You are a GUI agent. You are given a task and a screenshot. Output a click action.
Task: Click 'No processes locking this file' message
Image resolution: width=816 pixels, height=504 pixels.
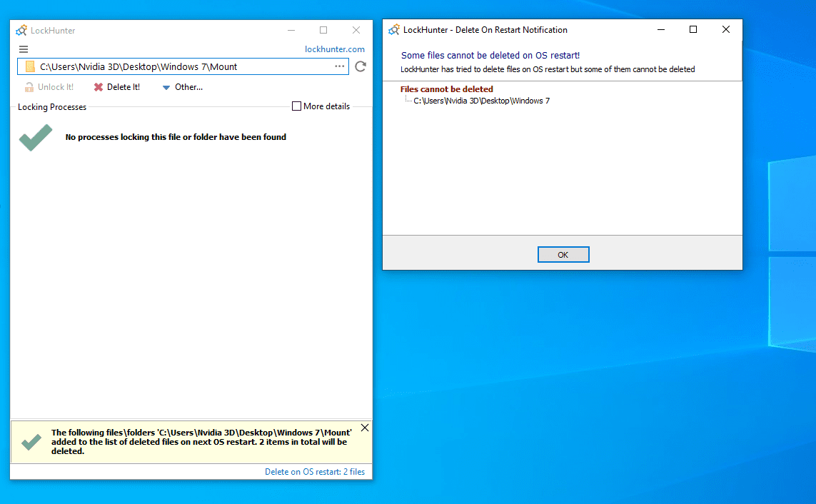(176, 137)
